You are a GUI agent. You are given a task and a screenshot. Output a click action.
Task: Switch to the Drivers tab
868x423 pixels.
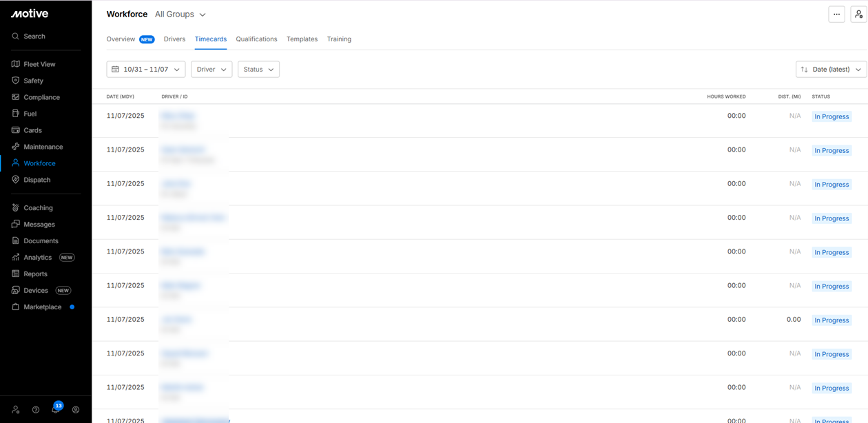174,39
